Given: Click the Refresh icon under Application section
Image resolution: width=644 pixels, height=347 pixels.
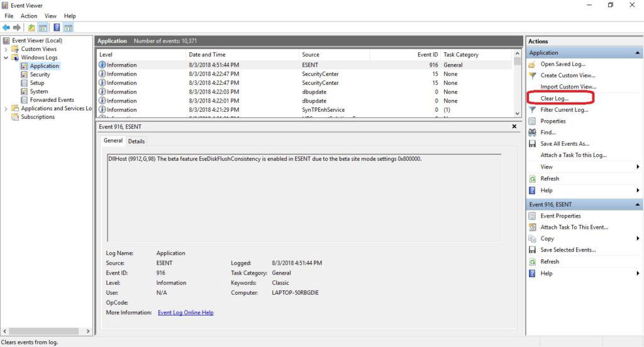Looking at the screenshot, I should (x=532, y=179).
